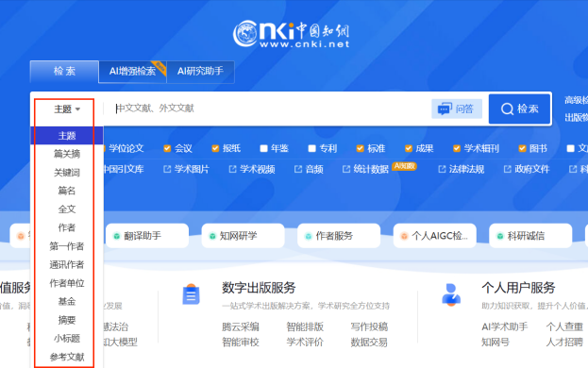Viewport: 588px width, 368px height.
Task: Click the green dot icon on 知网研学
Action: [212, 236]
